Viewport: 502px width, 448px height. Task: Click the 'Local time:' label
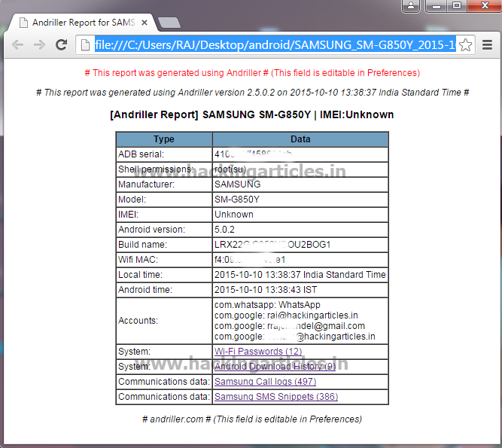point(140,275)
